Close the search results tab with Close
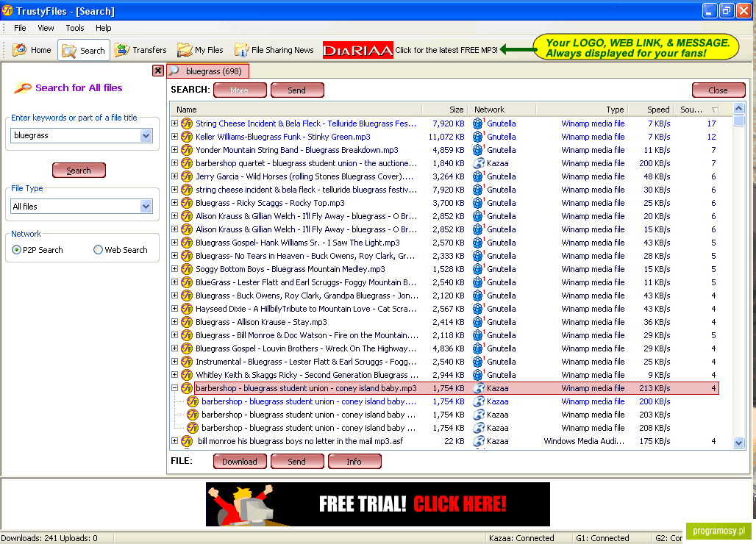The width and height of the screenshot is (756, 544). click(718, 90)
